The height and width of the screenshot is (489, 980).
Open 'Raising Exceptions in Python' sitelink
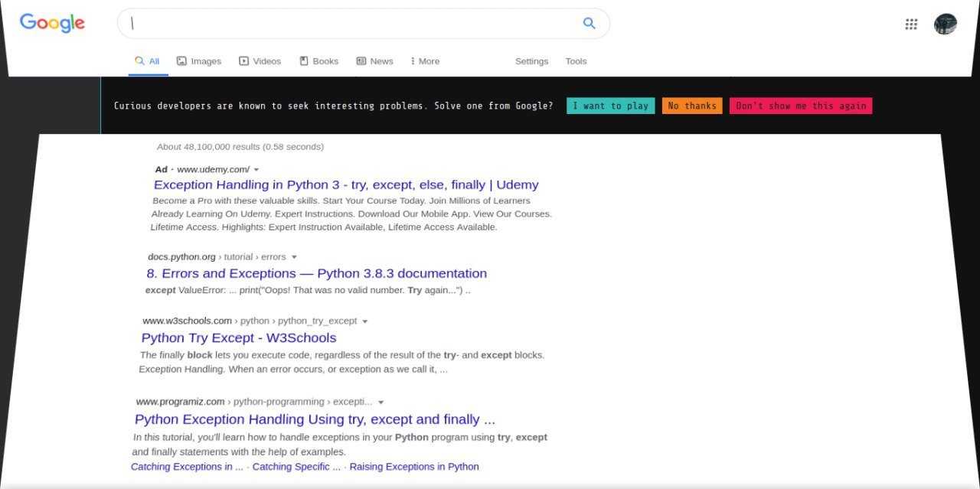pyautogui.click(x=414, y=467)
